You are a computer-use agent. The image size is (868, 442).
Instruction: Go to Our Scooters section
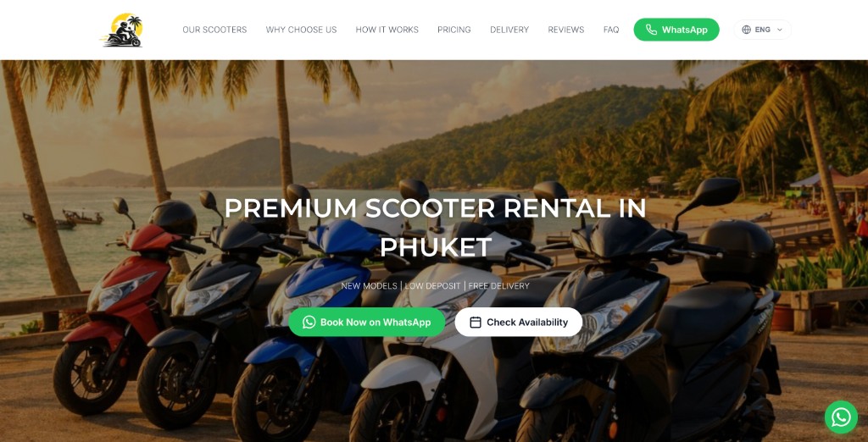(214, 30)
